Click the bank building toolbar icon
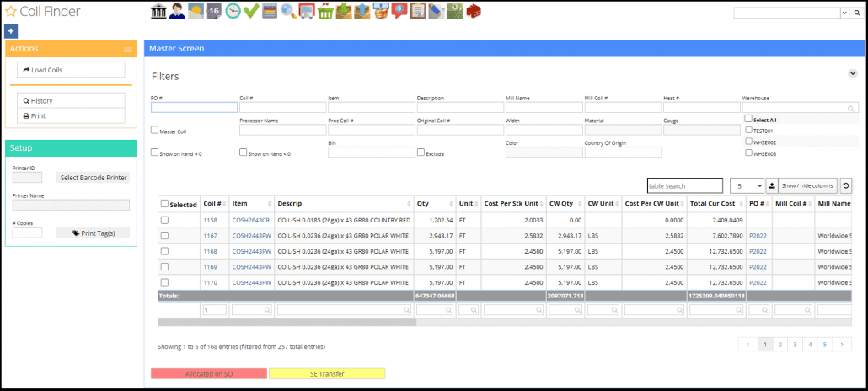The width and height of the screenshot is (868, 391). tap(158, 12)
